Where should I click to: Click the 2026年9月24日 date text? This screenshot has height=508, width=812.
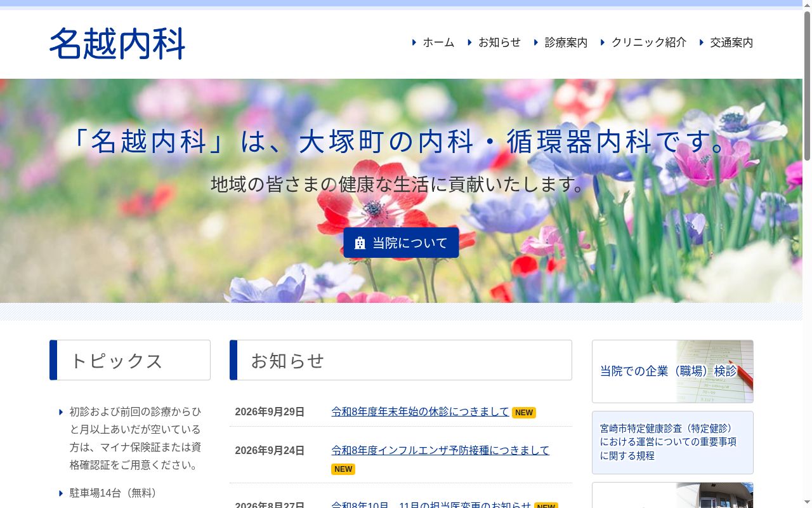270,450
